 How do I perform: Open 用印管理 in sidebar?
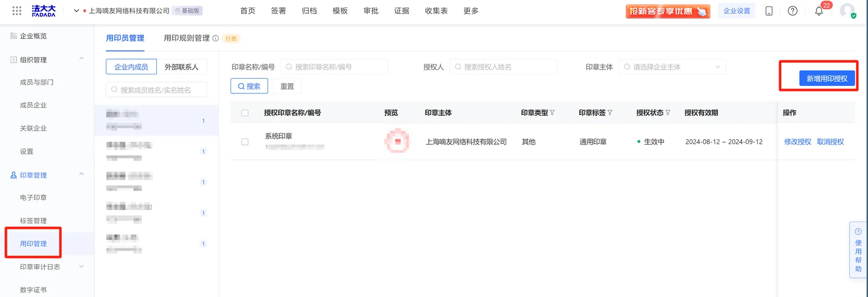(33, 244)
